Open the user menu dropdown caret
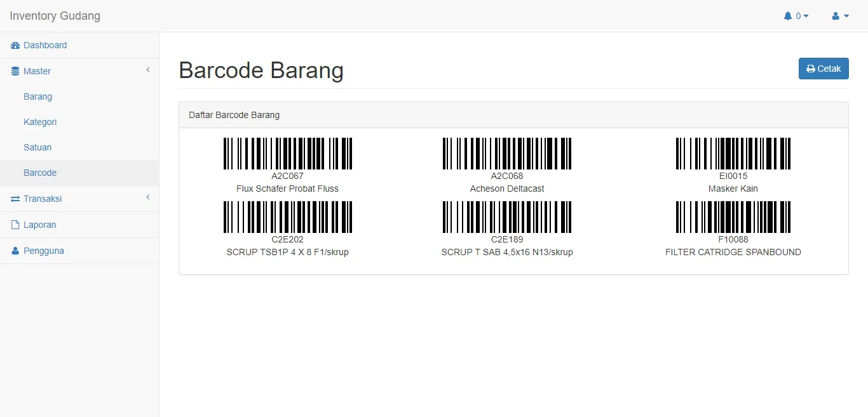This screenshot has width=868, height=417. click(846, 17)
